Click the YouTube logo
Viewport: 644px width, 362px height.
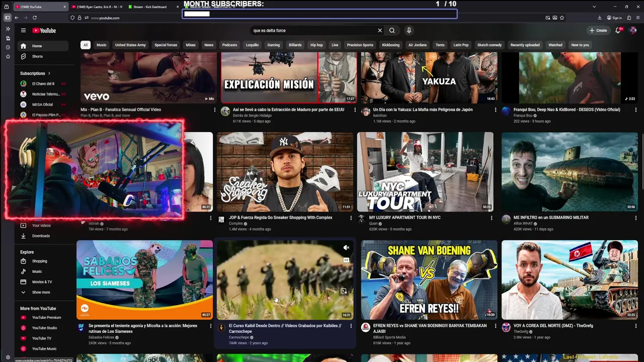pyautogui.click(x=44, y=30)
